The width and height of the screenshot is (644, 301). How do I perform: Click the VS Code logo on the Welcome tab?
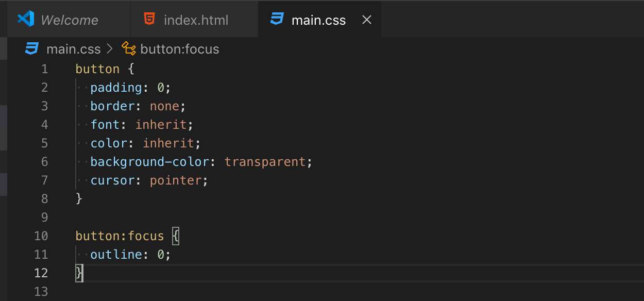(25, 20)
